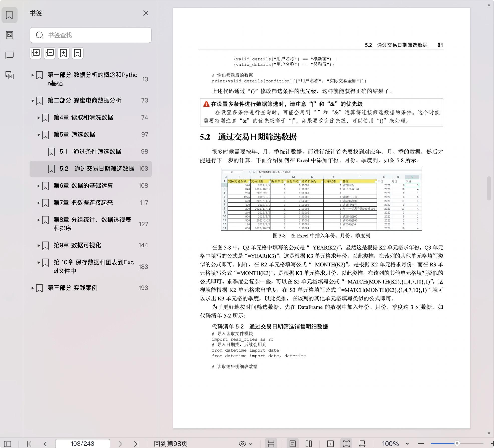This screenshot has width=494, height=448.
Task: Click code line import read_files as rf
Action: [242, 339]
